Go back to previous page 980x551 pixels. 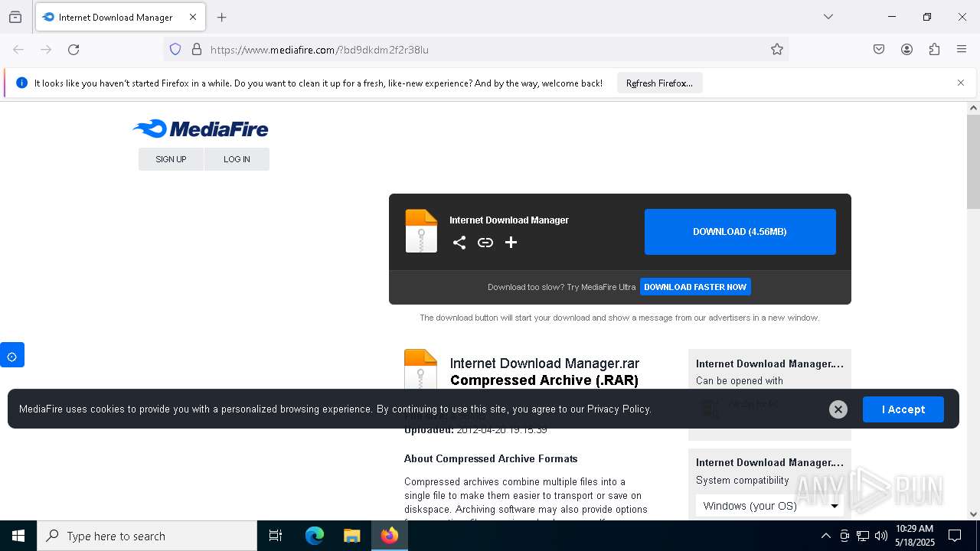18,50
